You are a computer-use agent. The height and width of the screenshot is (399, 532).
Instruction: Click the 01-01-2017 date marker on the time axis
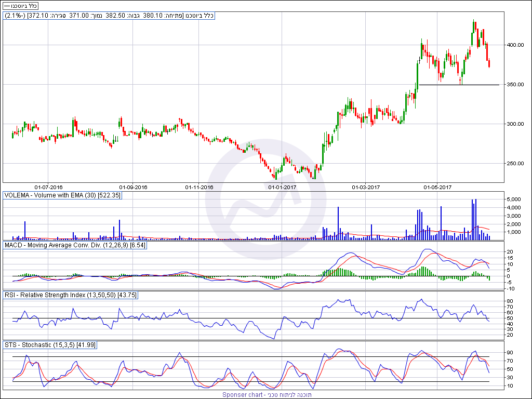click(282, 187)
